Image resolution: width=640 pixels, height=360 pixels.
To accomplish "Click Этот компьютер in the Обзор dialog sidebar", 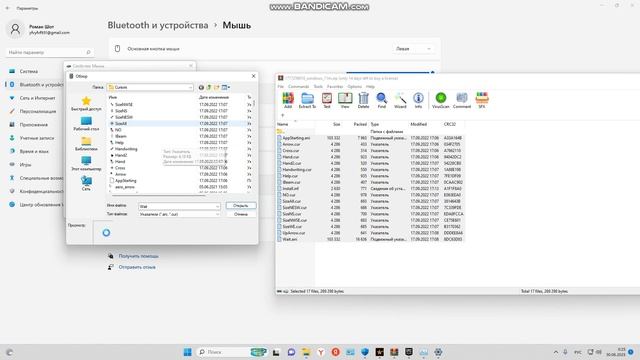I will click(x=86, y=163).
